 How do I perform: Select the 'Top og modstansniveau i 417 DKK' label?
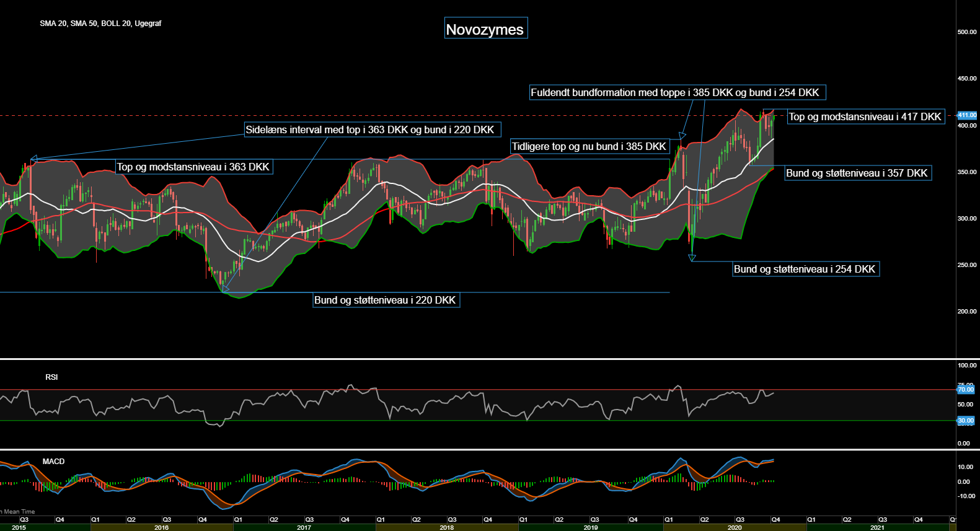[865, 116]
